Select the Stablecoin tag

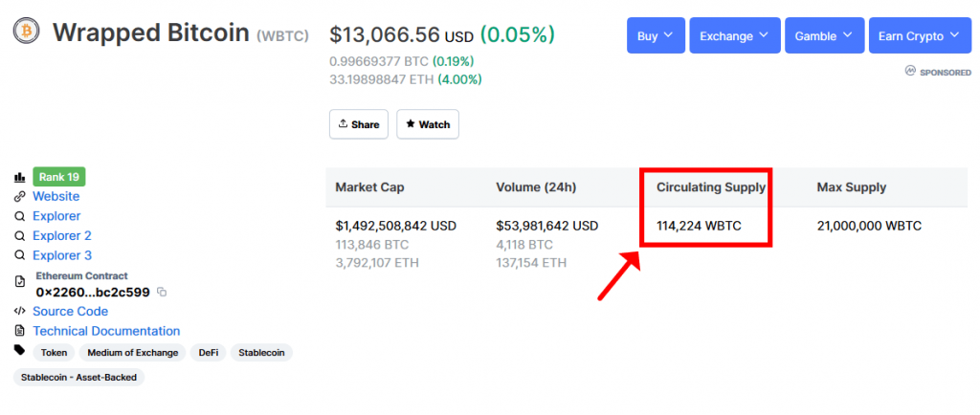point(261,353)
